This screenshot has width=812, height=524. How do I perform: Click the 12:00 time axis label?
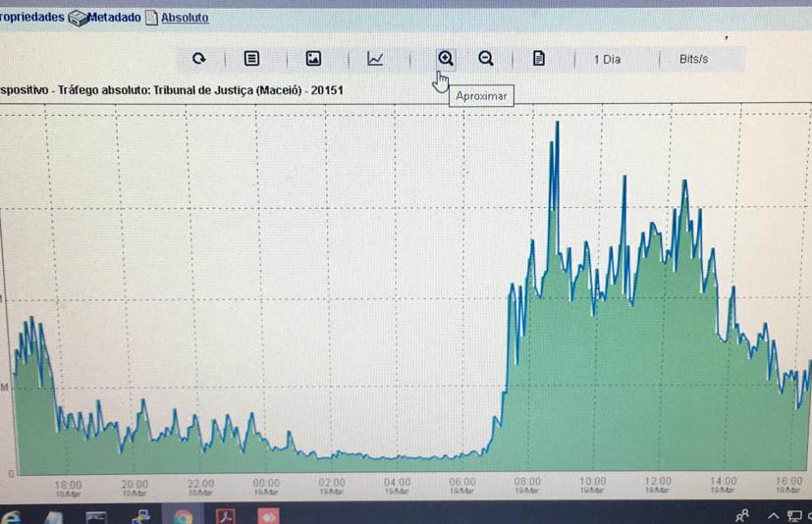pos(658,484)
